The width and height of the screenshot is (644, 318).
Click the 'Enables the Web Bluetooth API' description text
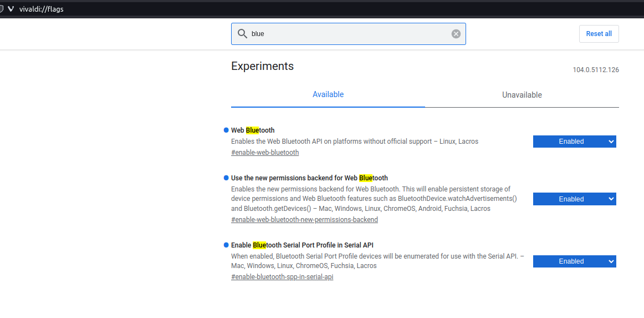[x=355, y=142]
